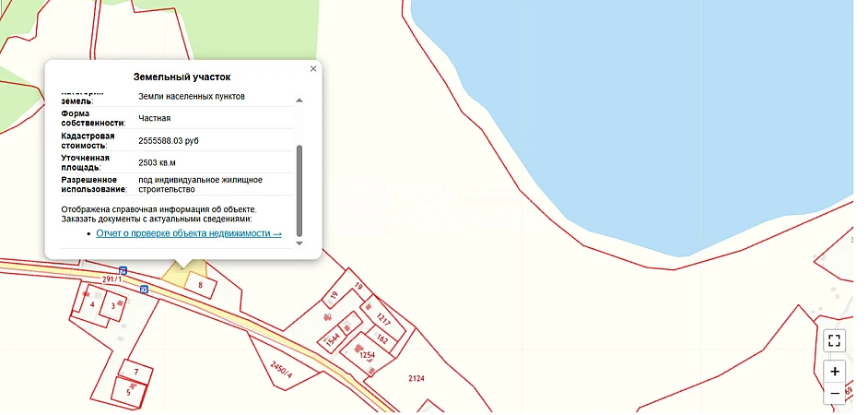868x415 pixels.
Task: Click the fullscreen map button
Action: pyautogui.click(x=834, y=340)
